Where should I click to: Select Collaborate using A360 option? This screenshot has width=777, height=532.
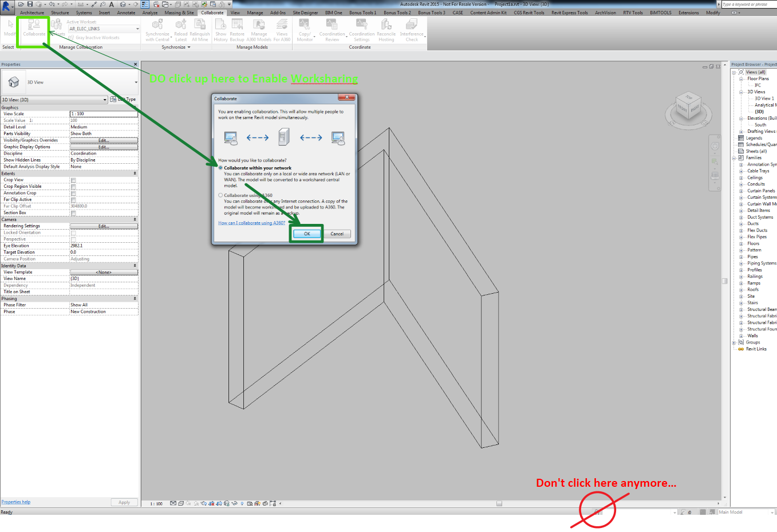point(220,195)
